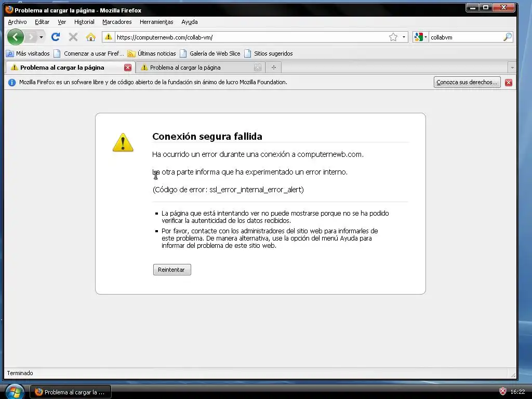The height and width of the screenshot is (399, 532).
Task: Close the second inactive tab
Action: point(258,68)
